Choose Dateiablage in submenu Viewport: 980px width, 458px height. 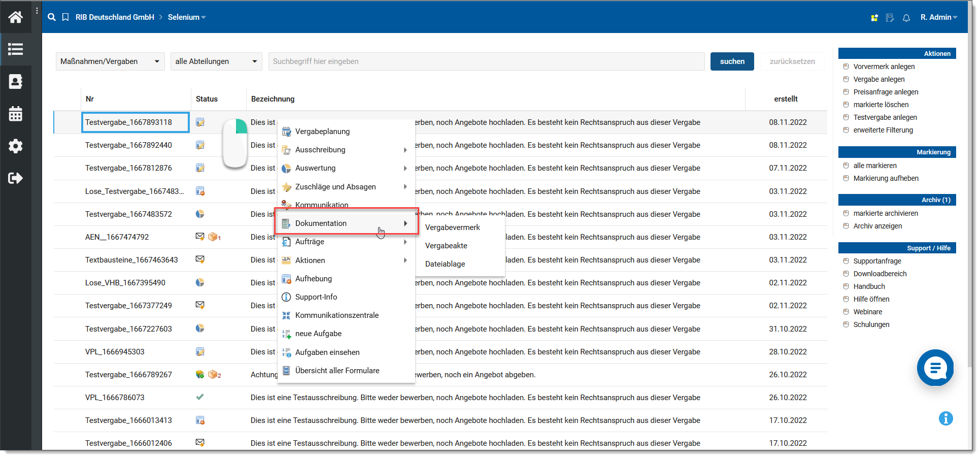445,264
